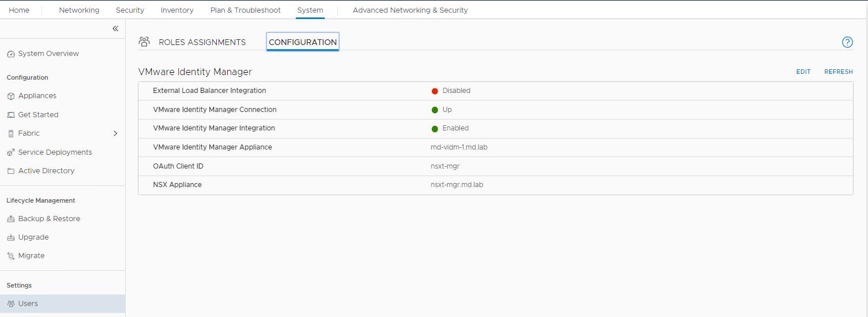Image resolution: width=868 pixels, height=317 pixels.
Task: Click the Upgrade icon in sidebar
Action: tap(10, 237)
